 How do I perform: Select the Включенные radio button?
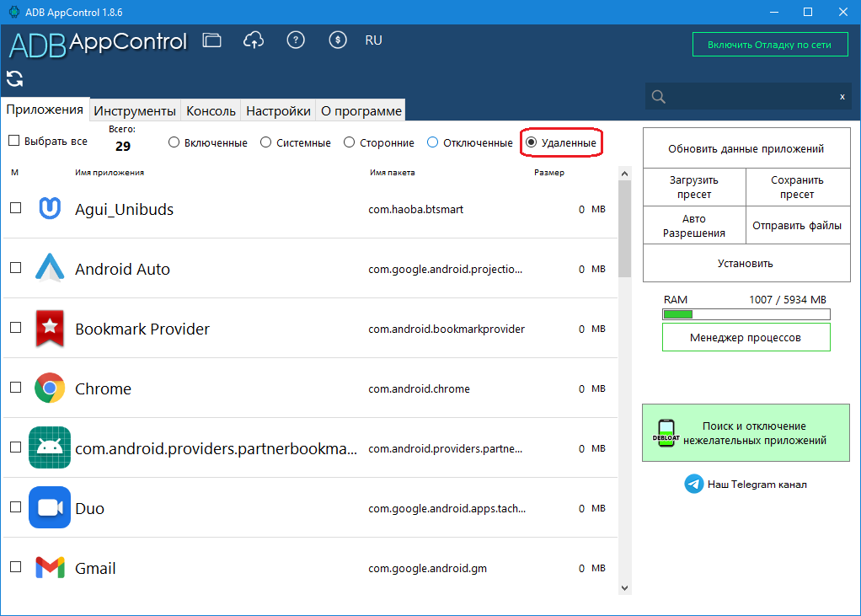tap(174, 142)
